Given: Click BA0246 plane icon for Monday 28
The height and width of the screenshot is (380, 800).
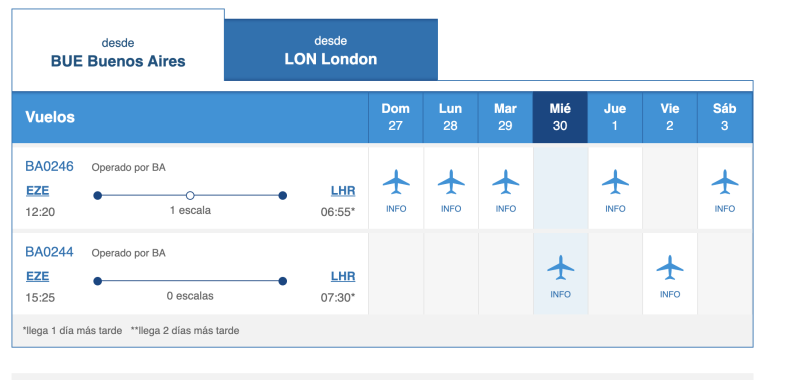Looking at the screenshot, I should (x=451, y=182).
